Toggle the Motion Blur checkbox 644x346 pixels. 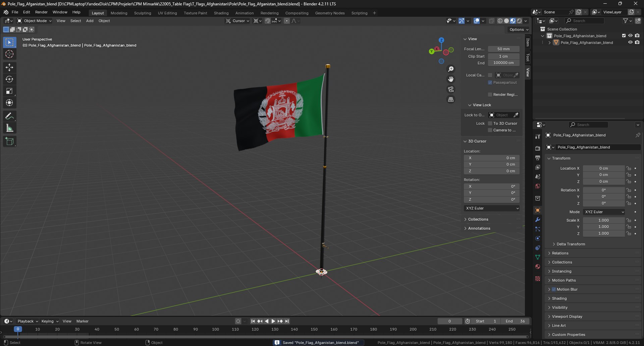pos(554,289)
